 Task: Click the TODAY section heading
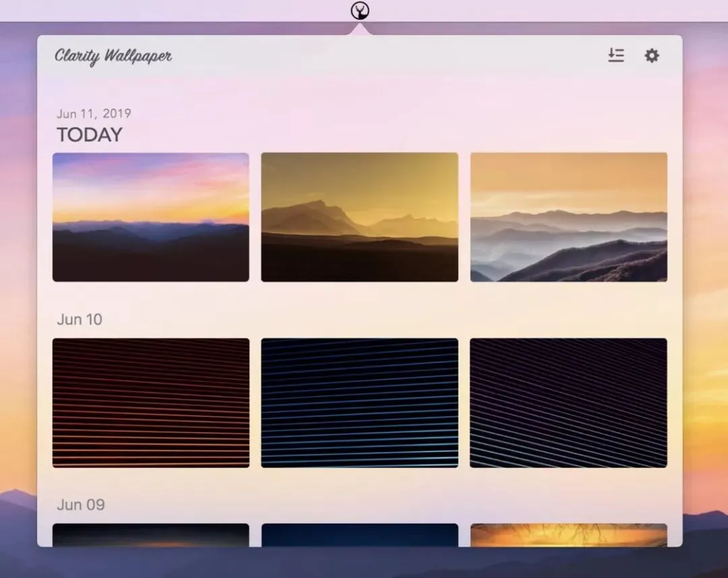point(90,135)
